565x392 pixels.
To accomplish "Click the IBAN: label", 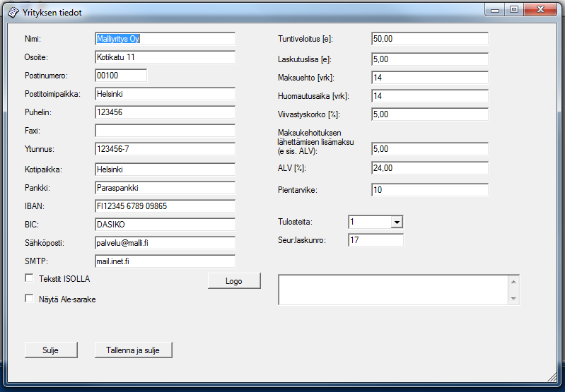I will tap(35, 206).
